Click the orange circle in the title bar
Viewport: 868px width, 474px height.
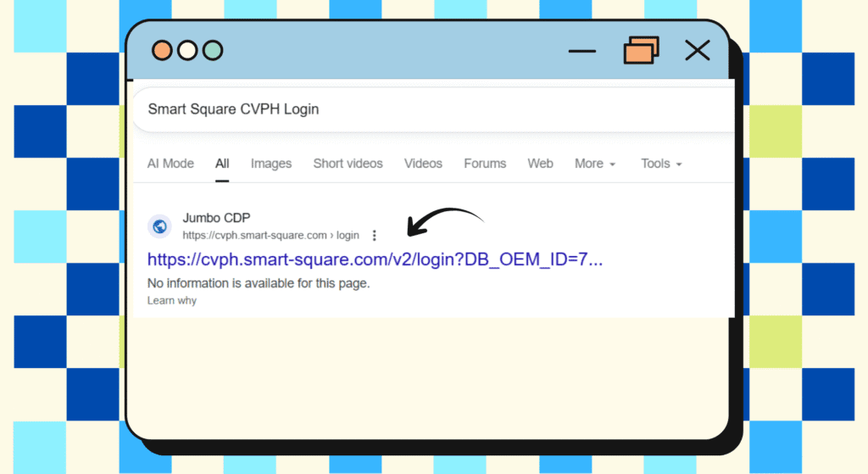(162, 50)
